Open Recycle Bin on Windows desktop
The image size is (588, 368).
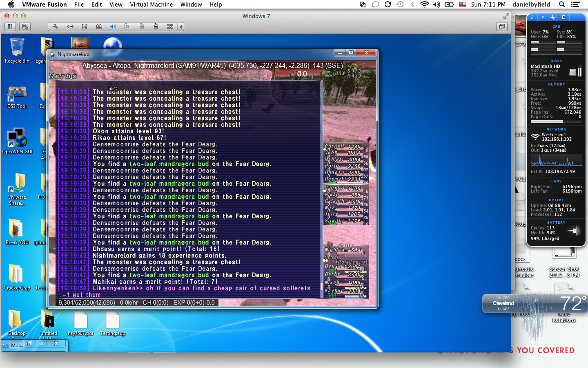17,50
